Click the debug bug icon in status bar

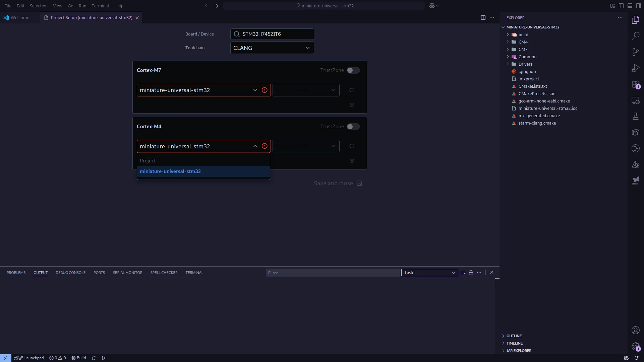pos(94,358)
